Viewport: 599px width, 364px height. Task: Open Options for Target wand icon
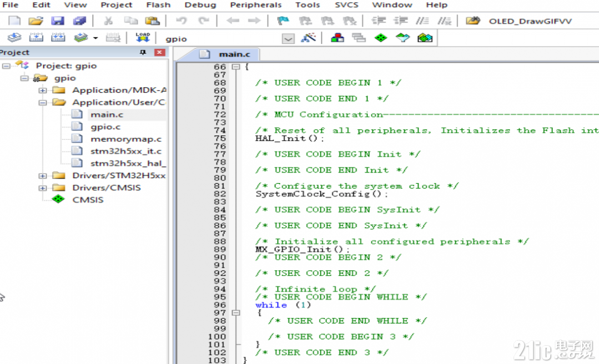(308, 37)
